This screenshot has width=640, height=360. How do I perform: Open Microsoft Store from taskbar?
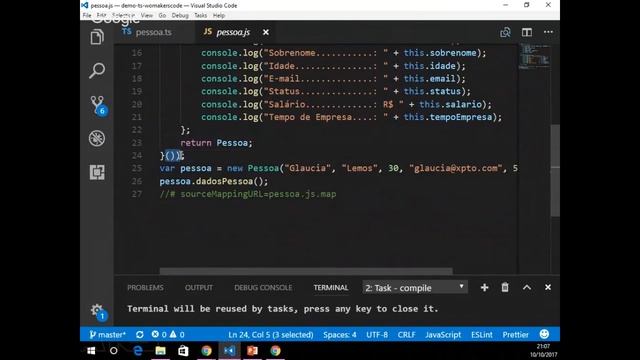[x=183, y=351]
